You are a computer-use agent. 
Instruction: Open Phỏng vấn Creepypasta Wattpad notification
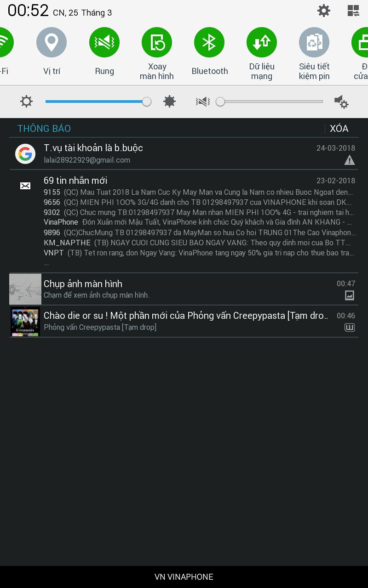coord(184,321)
